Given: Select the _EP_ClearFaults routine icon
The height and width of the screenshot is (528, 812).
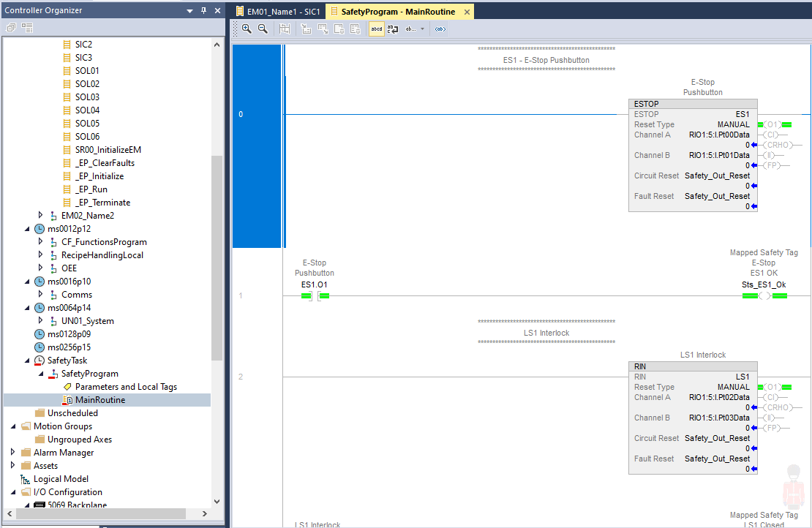Looking at the screenshot, I should pos(67,163).
